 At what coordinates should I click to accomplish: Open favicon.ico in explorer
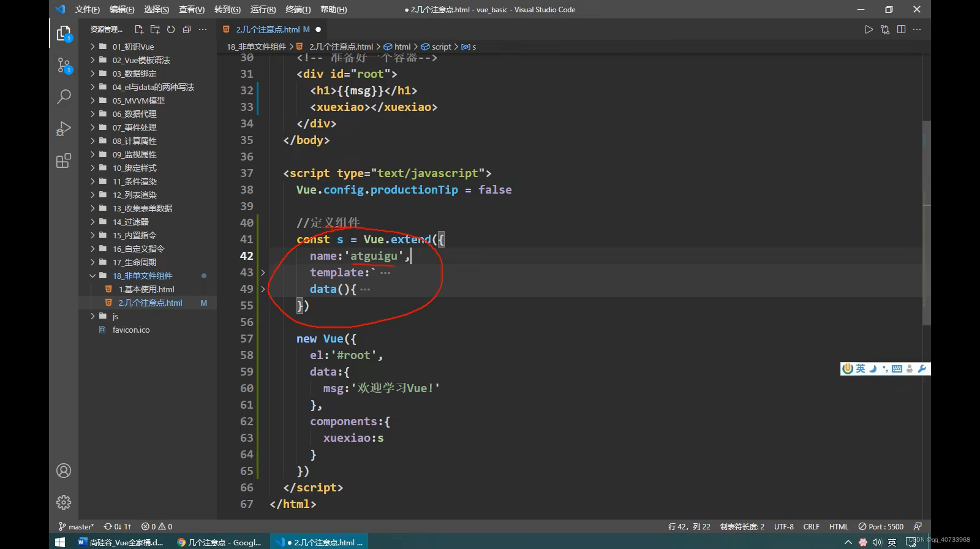(147, 330)
